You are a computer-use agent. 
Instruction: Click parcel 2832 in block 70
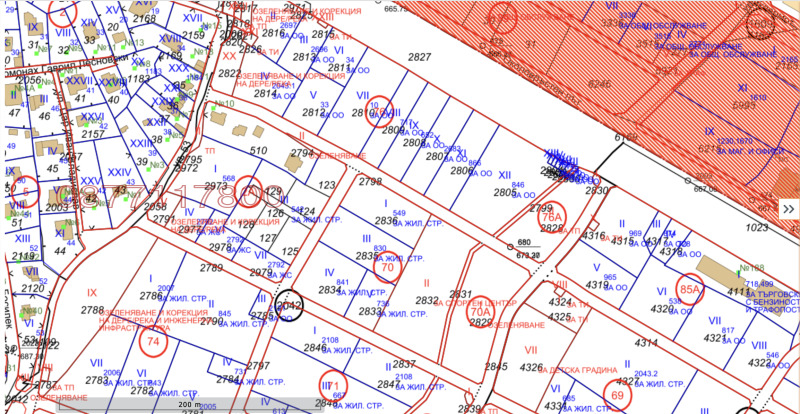click(x=427, y=300)
